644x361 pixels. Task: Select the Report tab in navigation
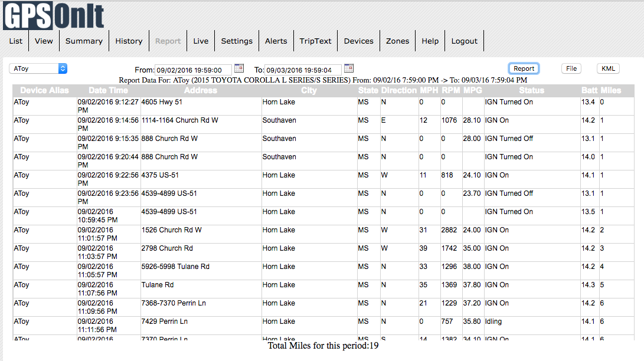(168, 41)
